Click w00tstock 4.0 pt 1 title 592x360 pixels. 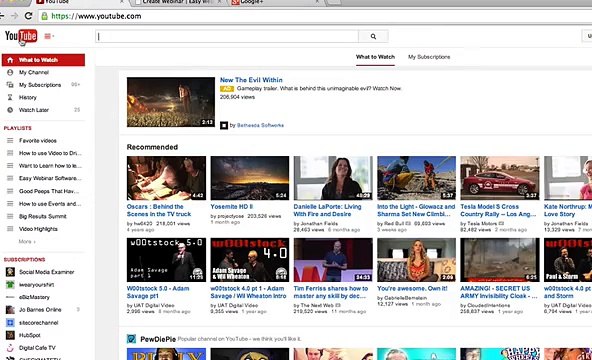coord(248,292)
